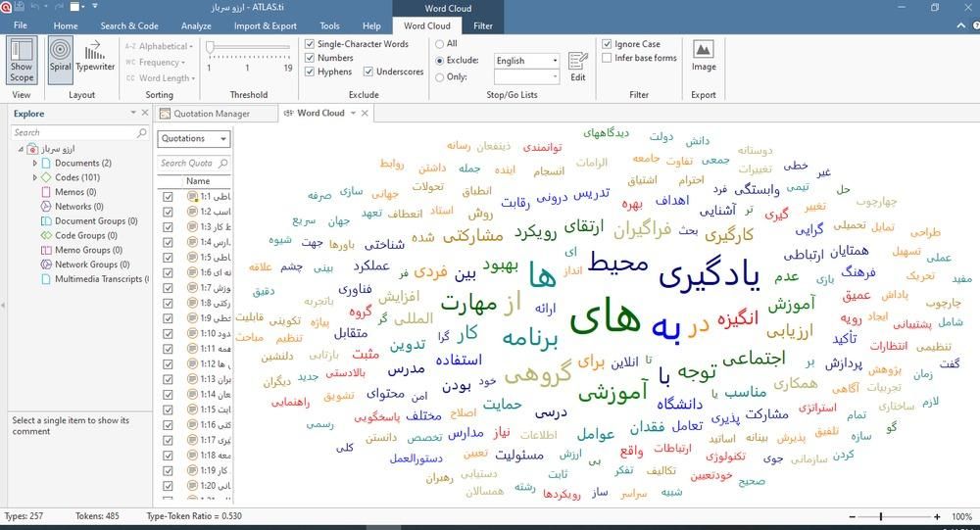980x530 pixels.
Task: Click the project root icon in Explore
Action: tap(32, 149)
